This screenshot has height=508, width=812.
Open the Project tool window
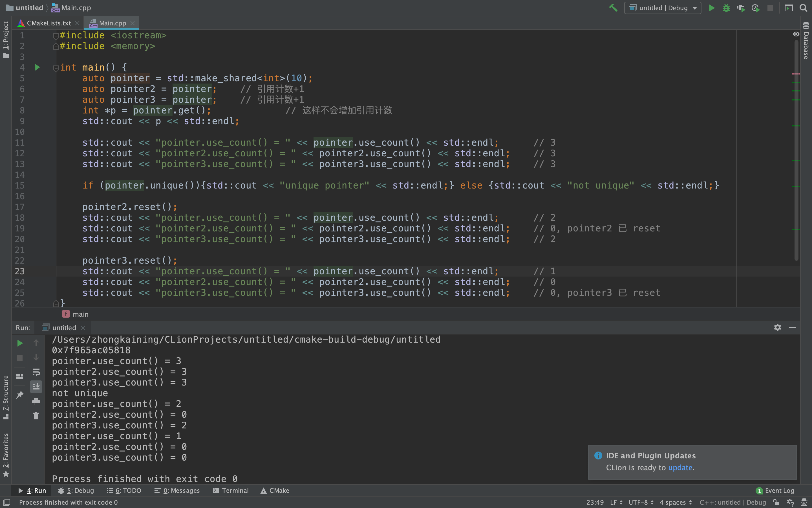(6, 40)
